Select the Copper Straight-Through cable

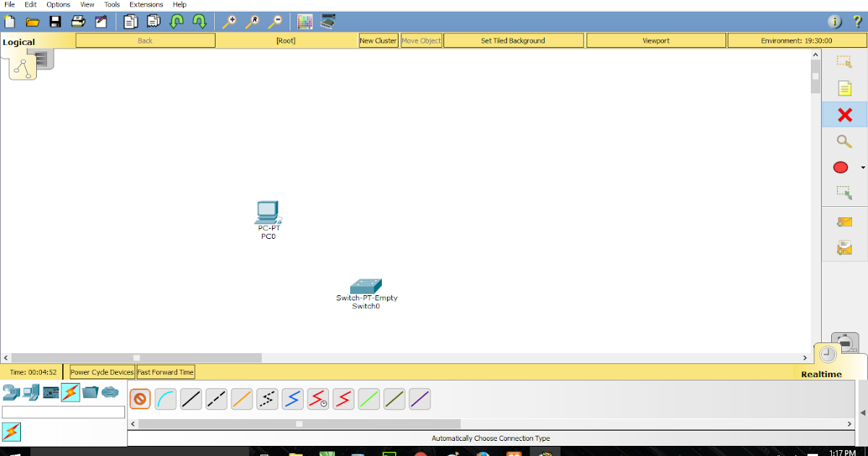191,399
